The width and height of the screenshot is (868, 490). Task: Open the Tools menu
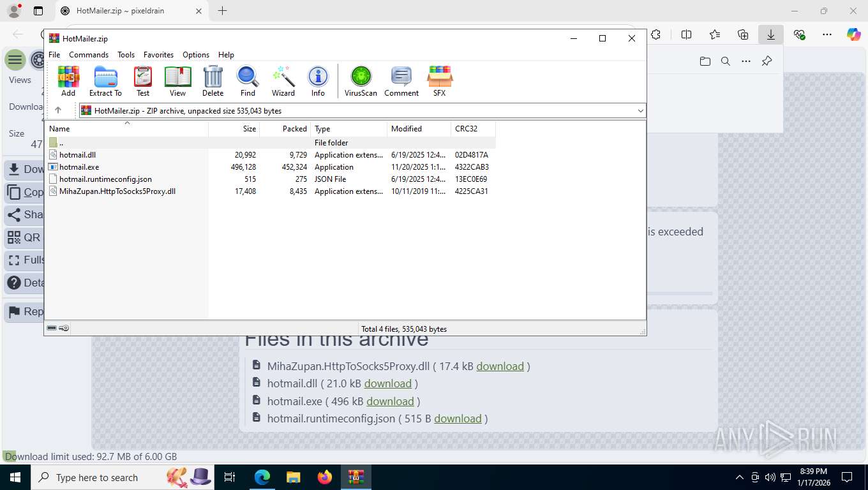[x=126, y=55]
